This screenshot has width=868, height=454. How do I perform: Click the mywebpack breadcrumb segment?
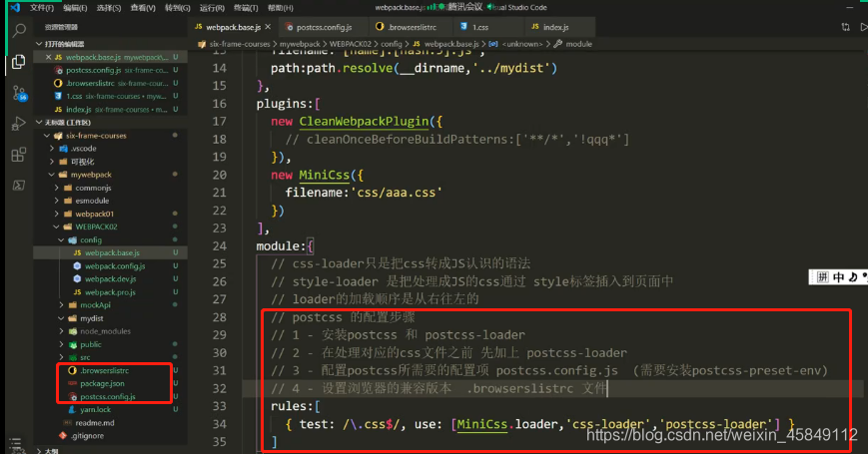(300, 44)
